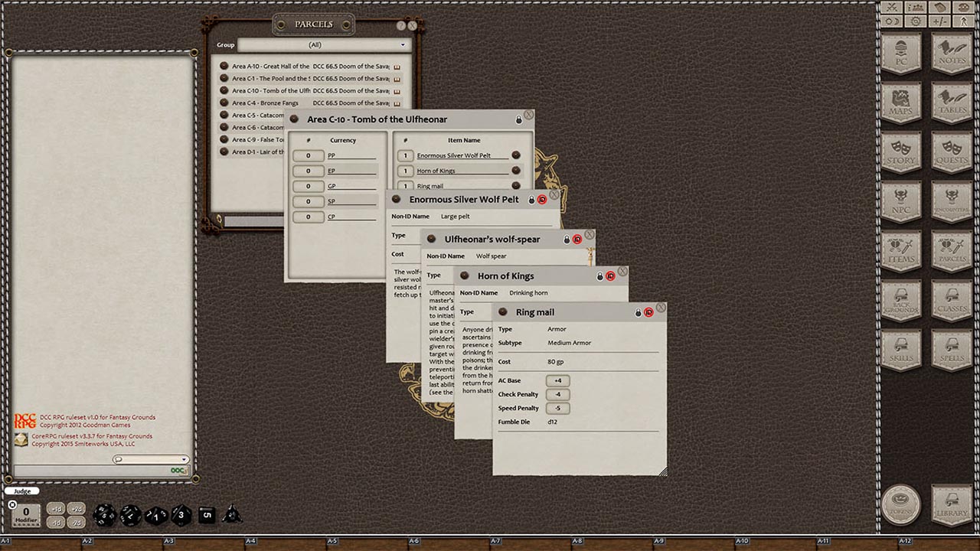Open the NPC sidebar panel
This screenshot has height=551, width=980.
point(901,201)
